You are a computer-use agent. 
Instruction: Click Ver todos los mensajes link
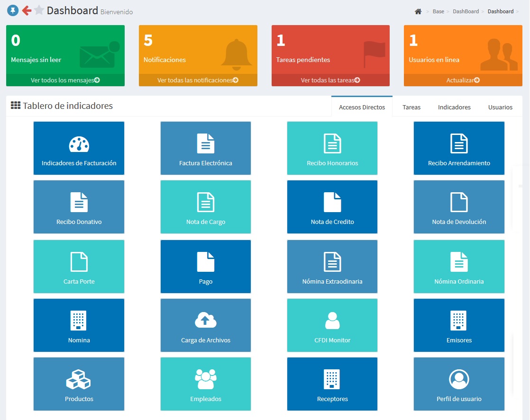coord(65,80)
